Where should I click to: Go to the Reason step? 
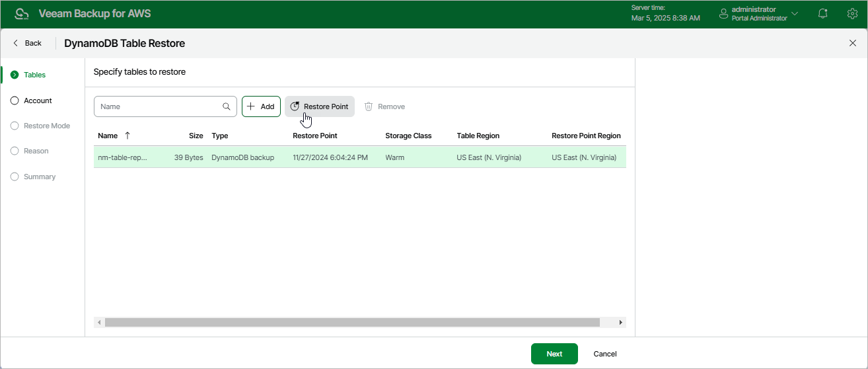(x=36, y=151)
